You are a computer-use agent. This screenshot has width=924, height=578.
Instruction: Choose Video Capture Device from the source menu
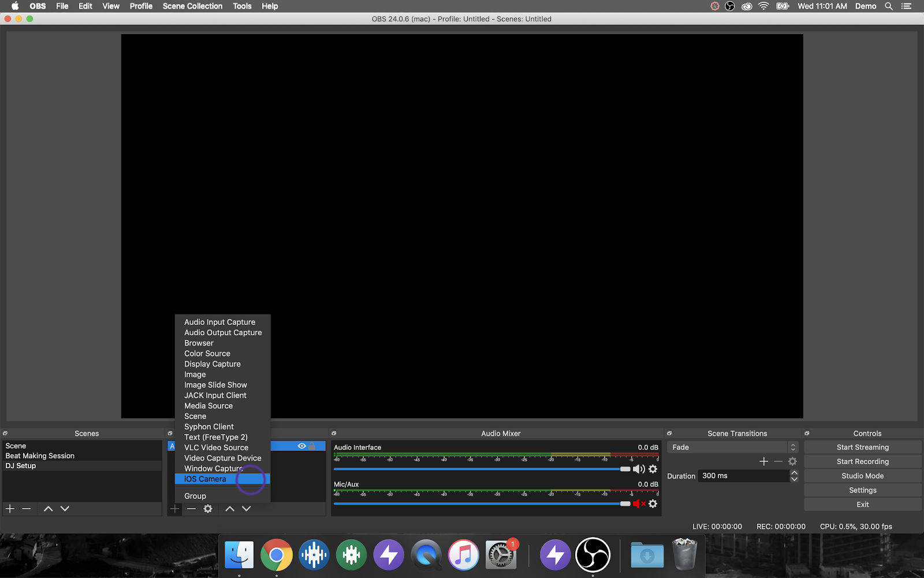(222, 458)
